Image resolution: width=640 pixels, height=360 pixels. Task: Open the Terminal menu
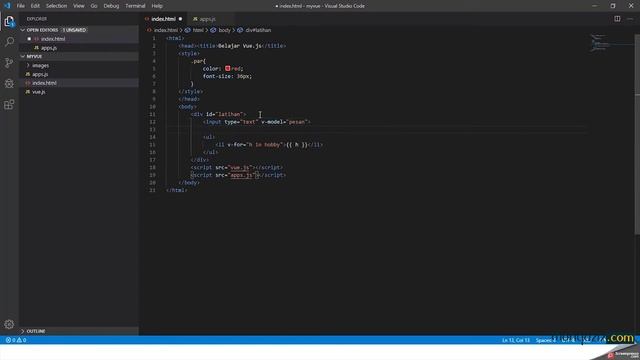135,6
